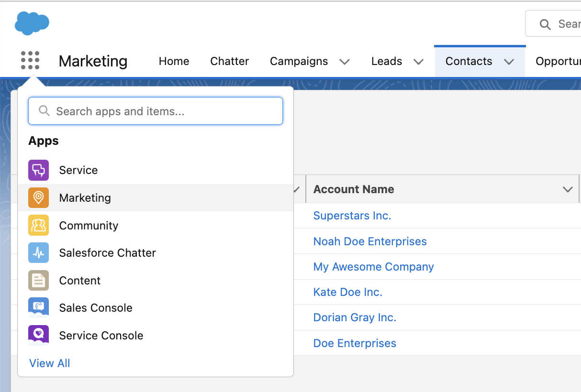Open Doe Enterprises account link
Image resolution: width=581 pixels, height=392 pixels.
coord(355,343)
